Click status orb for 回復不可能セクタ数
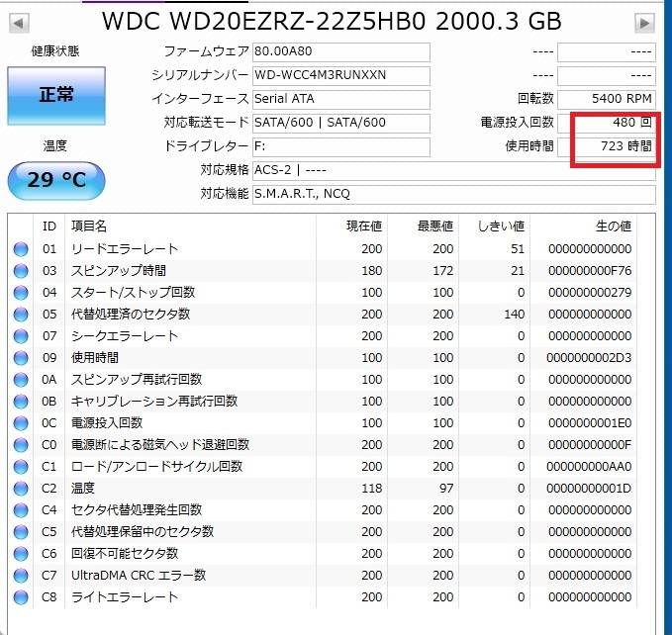672x635 pixels. pos(21,554)
